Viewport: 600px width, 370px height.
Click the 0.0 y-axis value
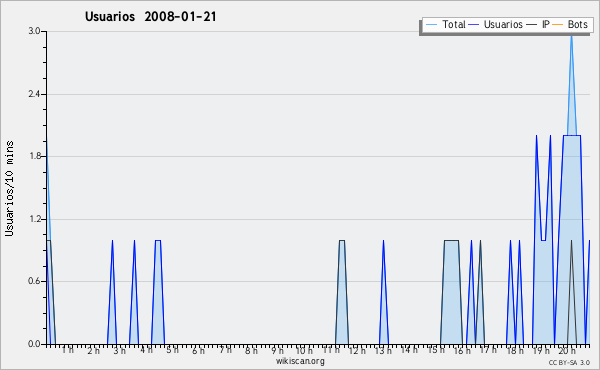click(34, 344)
